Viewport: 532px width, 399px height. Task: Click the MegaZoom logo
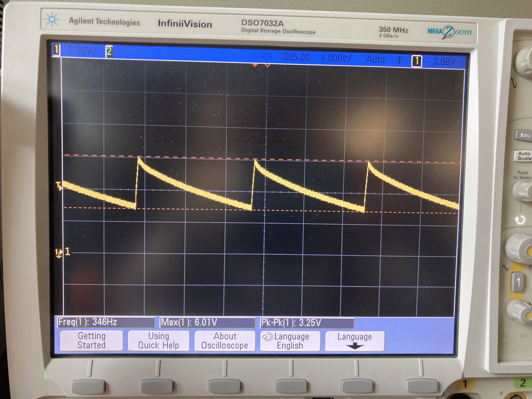450,32
